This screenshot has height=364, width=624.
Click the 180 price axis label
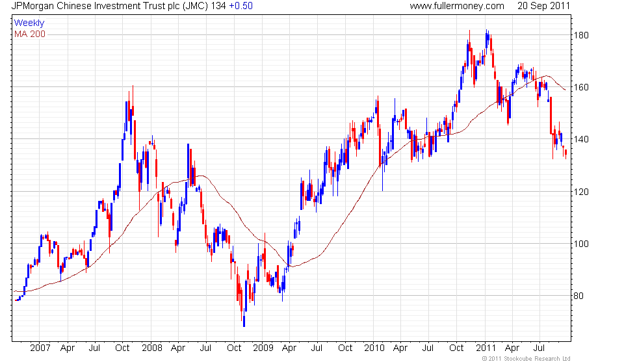pyautogui.click(x=581, y=35)
